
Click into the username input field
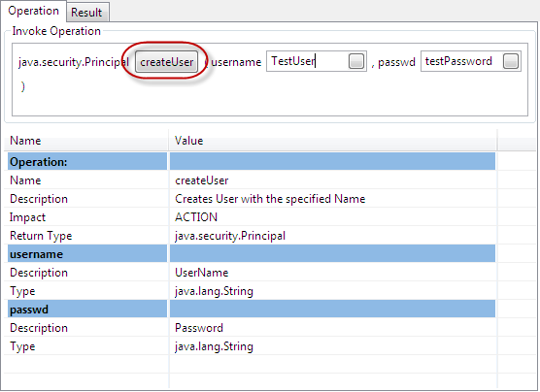308,61
